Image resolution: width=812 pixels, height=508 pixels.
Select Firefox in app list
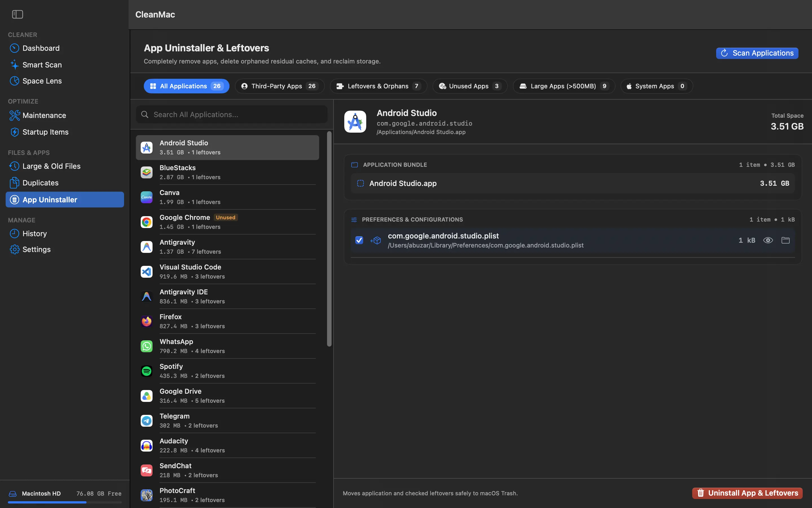227,321
